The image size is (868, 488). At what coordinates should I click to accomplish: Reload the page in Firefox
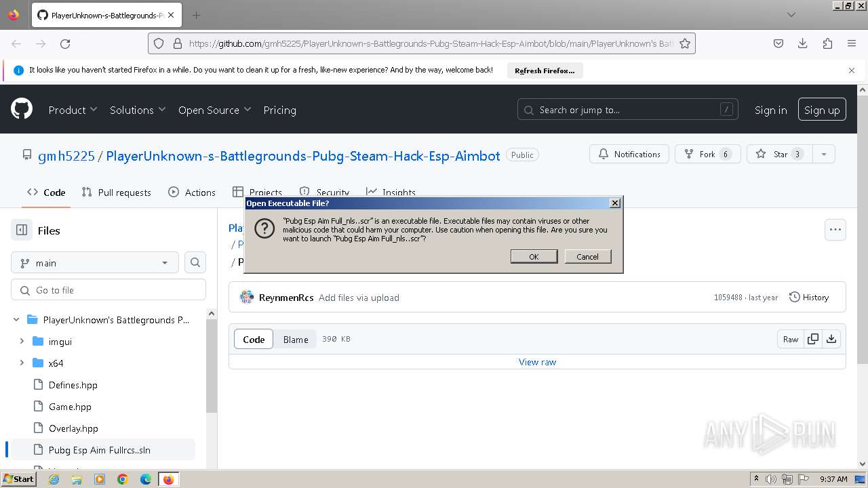[x=65, y=43]
